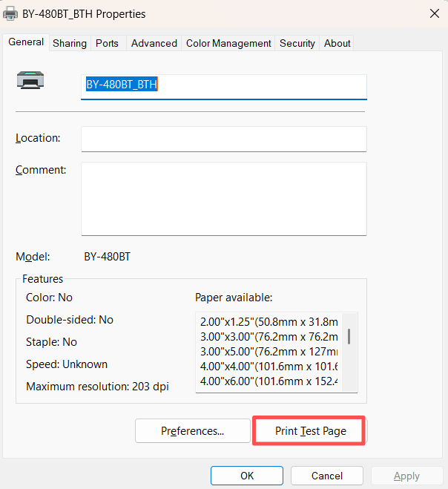Viewport: 448px width, 489px height.
Task: Click the paper list scrollbar thumb
Action: click(349, 336)
